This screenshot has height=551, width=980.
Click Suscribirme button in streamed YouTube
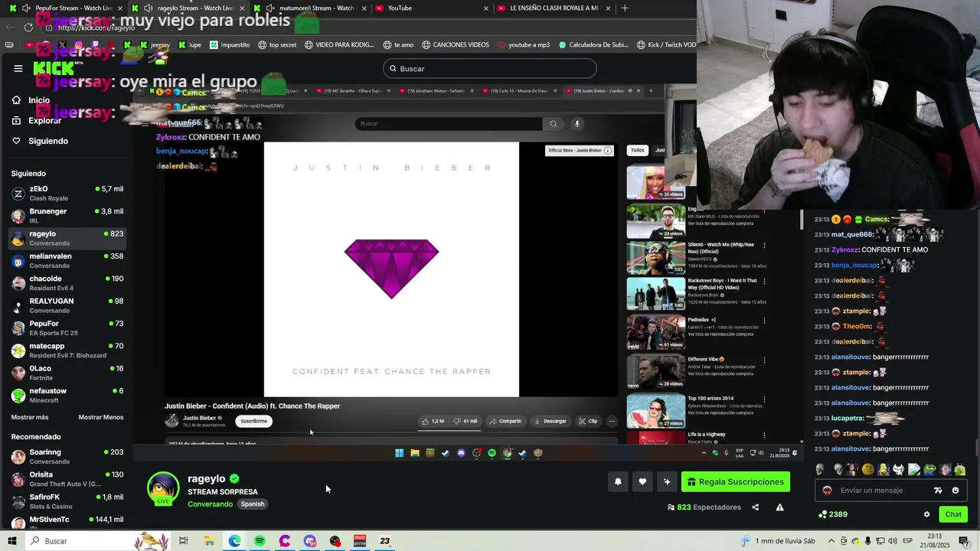pyautogui.click(x=253, y=421)
